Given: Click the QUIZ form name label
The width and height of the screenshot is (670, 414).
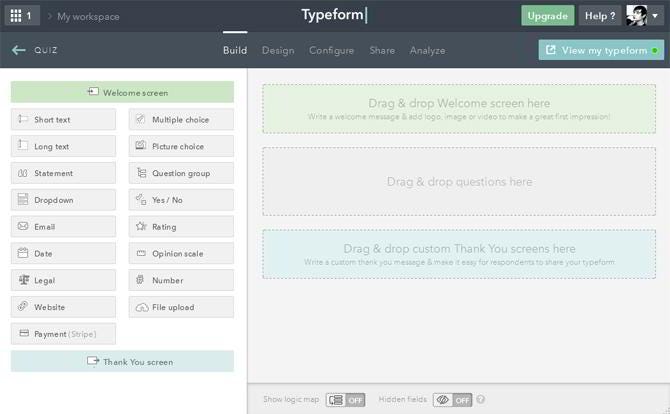Looking at the screenshot, I should click(x=46, y=50).
